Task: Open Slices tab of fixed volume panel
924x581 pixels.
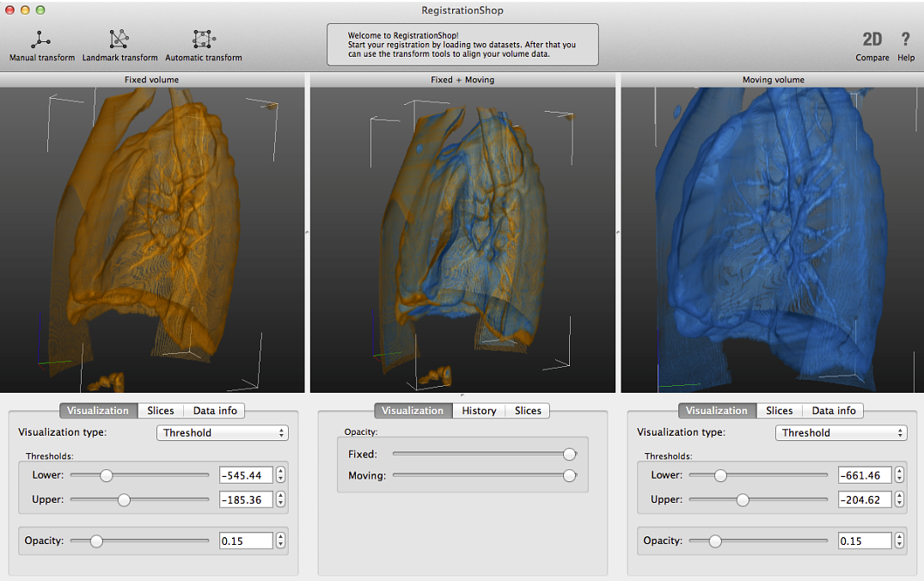Action: 160,411
